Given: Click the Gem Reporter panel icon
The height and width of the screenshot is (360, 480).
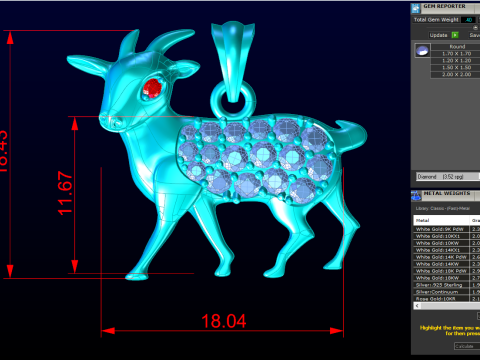Looking at the screenshot, I should point(416,8).
